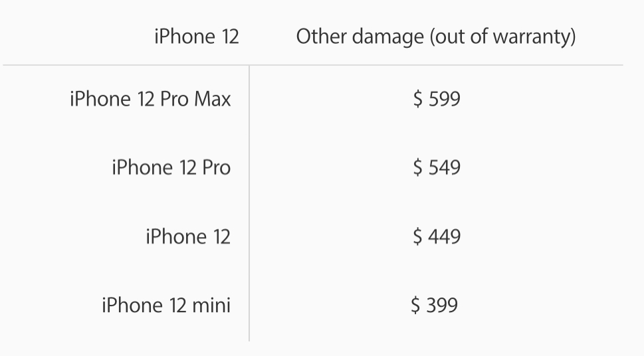644x356 pixels.
Task: Select the iPhone 12 mini row label
Action: click(166, 305)
